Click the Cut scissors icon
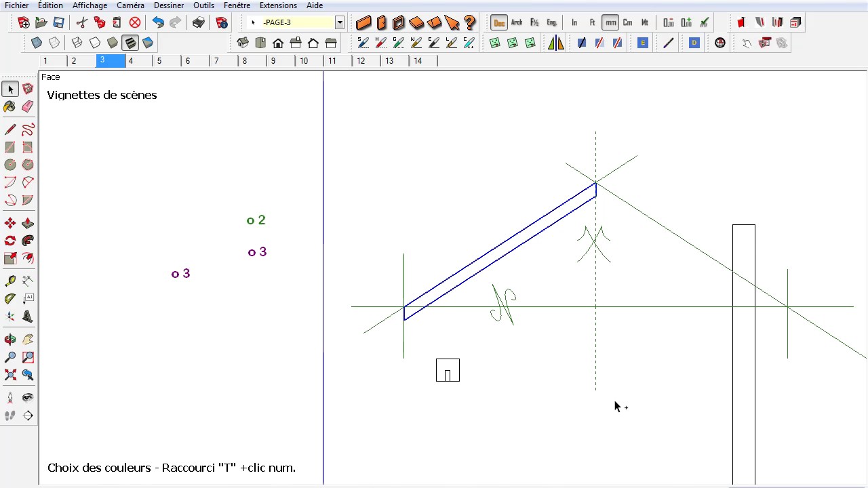Viewport: 868px width, 488px height. coord(82,22)
